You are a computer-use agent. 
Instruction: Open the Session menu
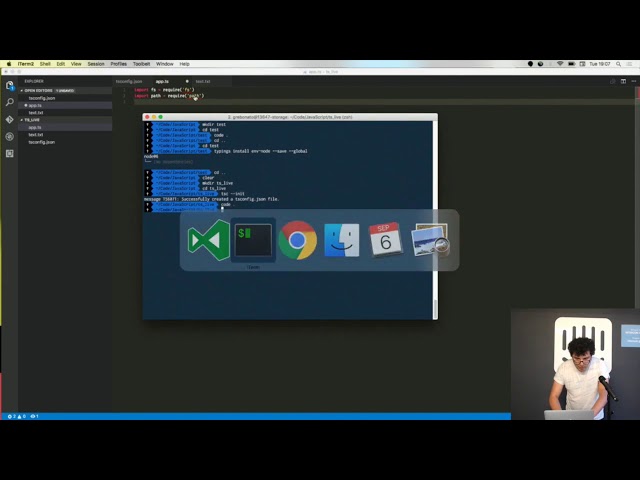(x=96, y=64)
